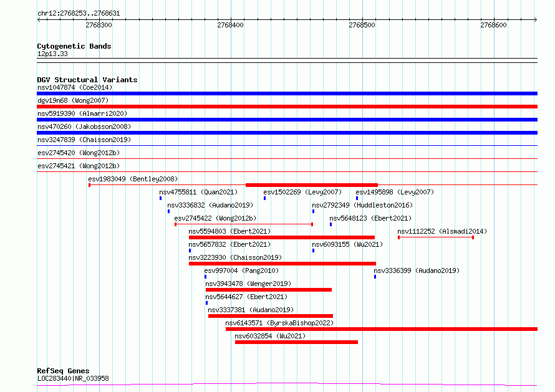The image size is (555, 392).
Task: Click ruler position 2768300
Action: tap(99, 25)
